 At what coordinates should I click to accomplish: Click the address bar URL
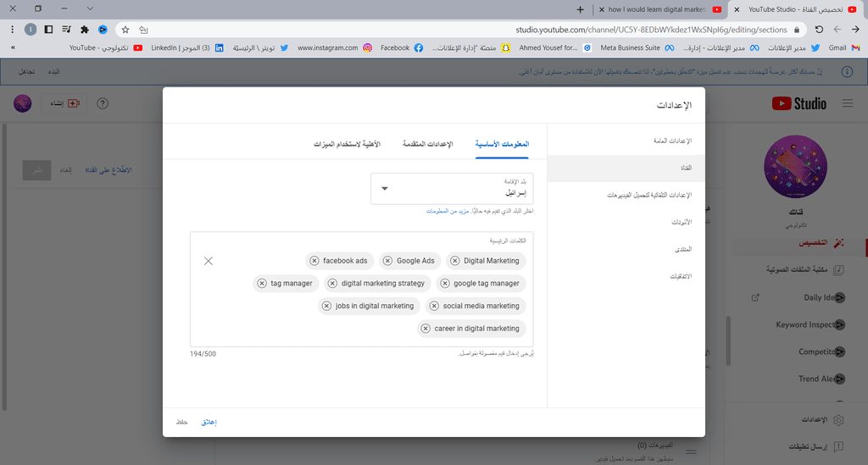click(652, 30)
